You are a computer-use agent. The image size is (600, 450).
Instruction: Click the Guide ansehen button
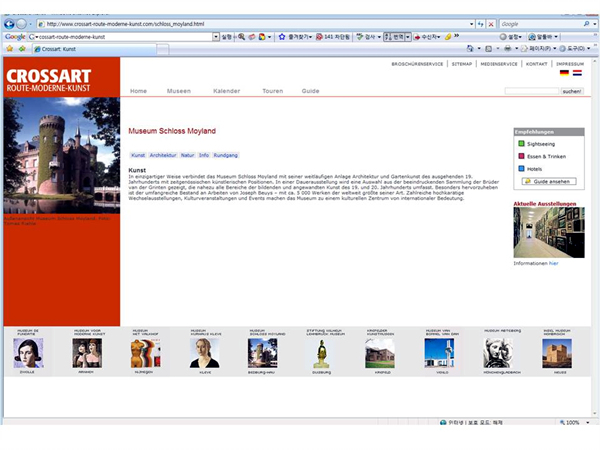[549, 181]
